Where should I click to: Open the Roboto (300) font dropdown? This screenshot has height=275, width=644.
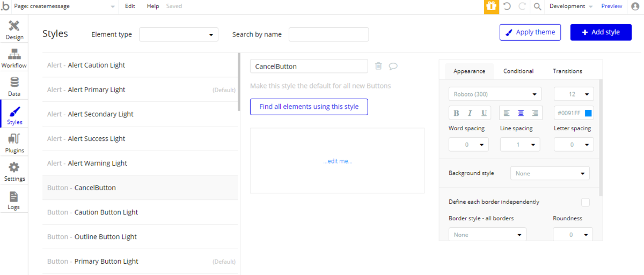coord(495,94)
